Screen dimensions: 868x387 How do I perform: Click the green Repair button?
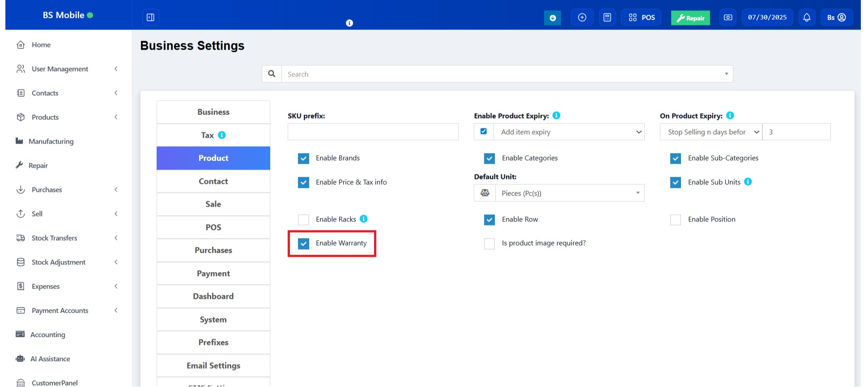690,18
